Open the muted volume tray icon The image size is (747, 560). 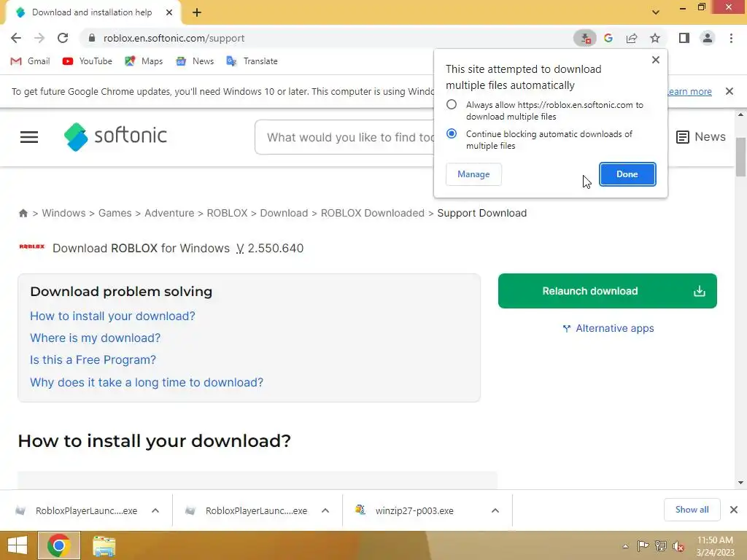click(678, 546)
